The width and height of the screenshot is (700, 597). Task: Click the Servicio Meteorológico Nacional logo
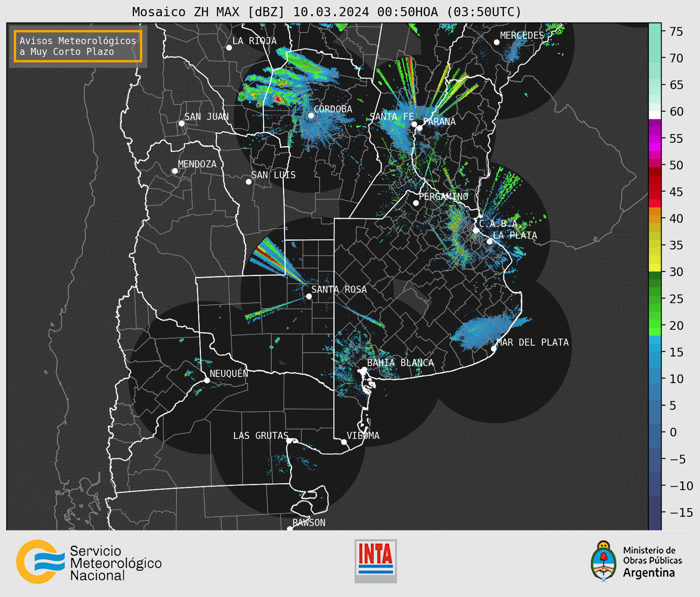89,562
